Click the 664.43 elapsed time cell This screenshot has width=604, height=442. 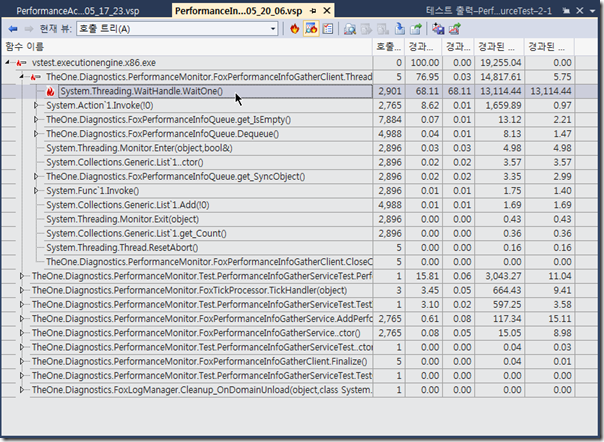click(x=499, y=290)
